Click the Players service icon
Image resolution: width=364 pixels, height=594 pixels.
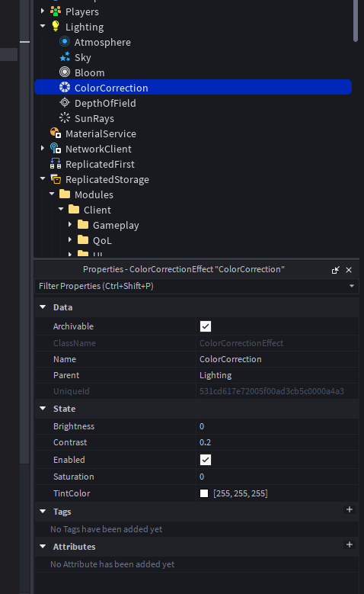56,11
